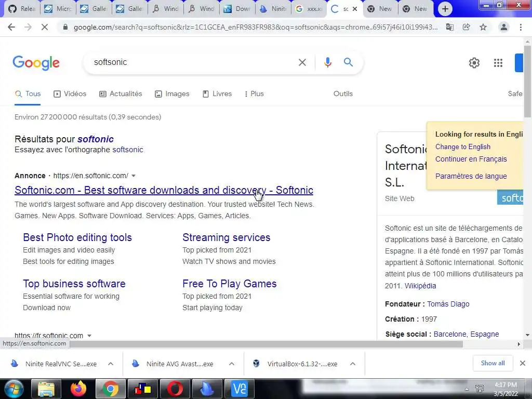The image size is (532, 399).
Task: Switch to Images results tab
Action: click(x=172, y=94)
